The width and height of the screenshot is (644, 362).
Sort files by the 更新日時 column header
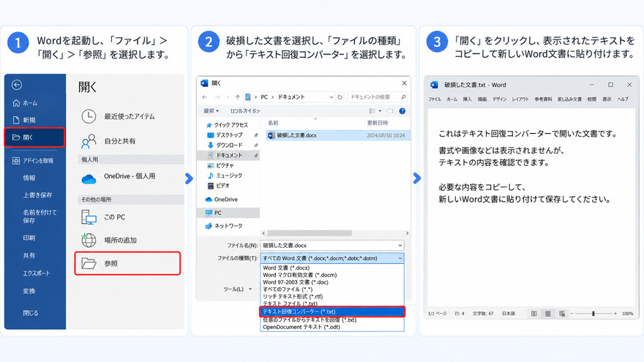(x=378, y=123)
